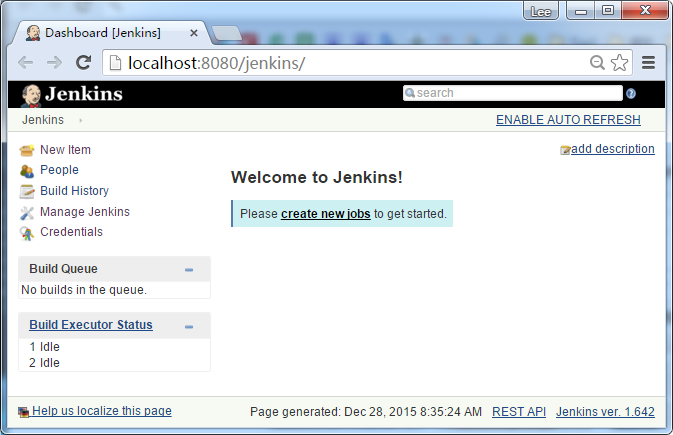This screenshot has width=673, height=435.
Task: Enable auto refresh
Action: click(x=568, y=120)
